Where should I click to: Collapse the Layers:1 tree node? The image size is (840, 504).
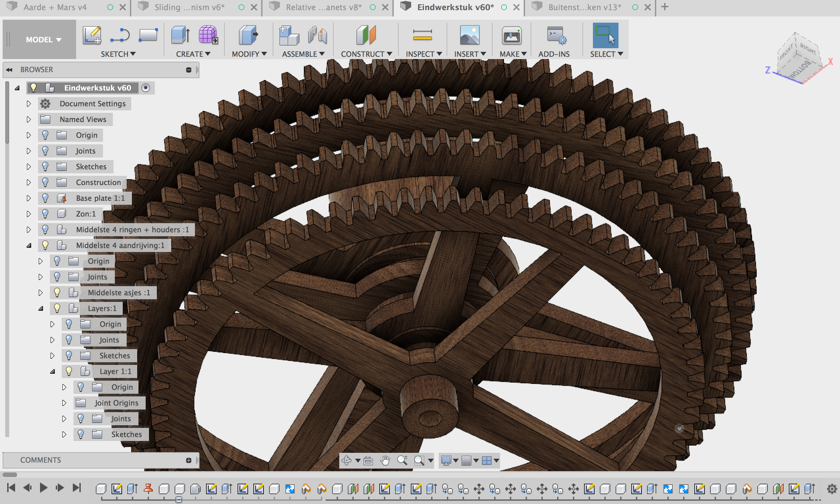pyautogui.click(x=41, y=308)
